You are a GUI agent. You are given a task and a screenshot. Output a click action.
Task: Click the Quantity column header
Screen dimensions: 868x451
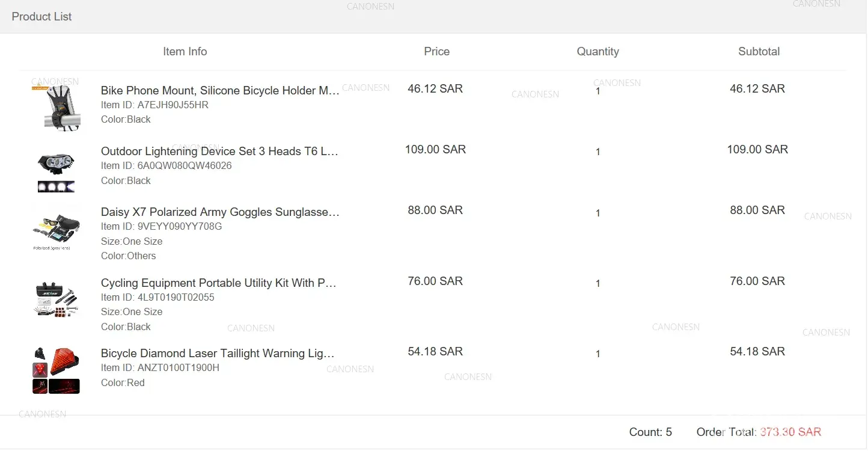click(598, 52)
